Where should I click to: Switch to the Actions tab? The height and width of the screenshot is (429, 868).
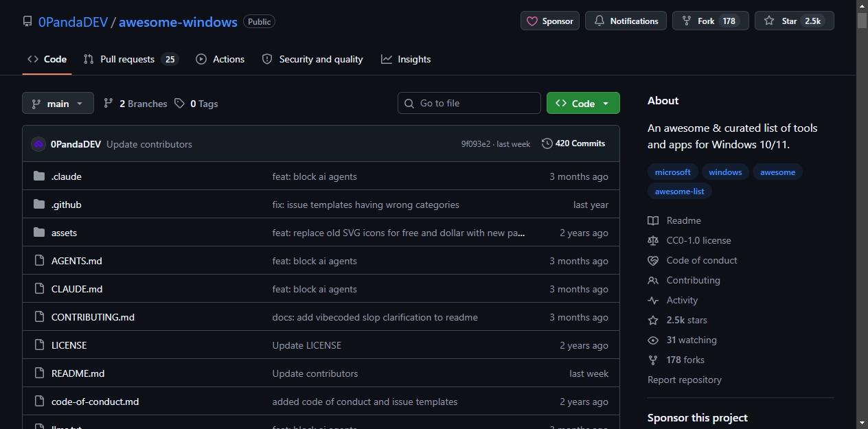(x=220, y=59)
